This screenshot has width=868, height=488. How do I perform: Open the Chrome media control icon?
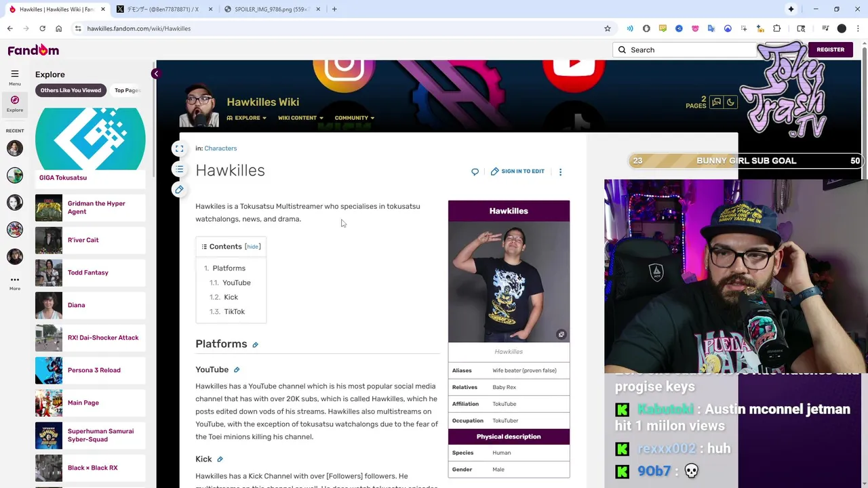coord(825,28)
